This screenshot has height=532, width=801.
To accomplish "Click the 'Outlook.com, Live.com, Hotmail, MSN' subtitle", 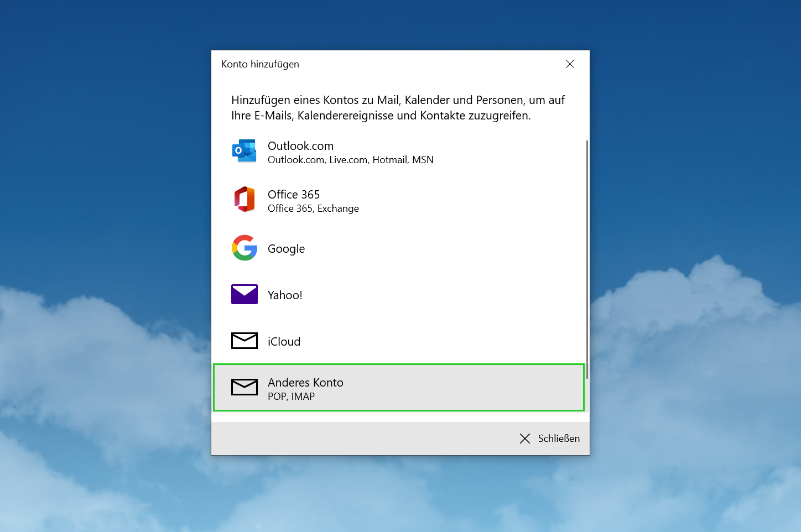I will pos(351,160).
